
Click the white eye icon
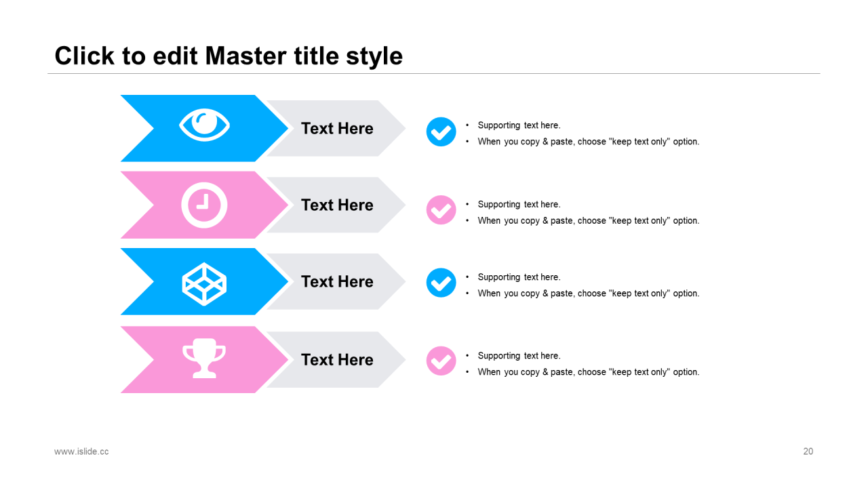(x=204, y=125)
